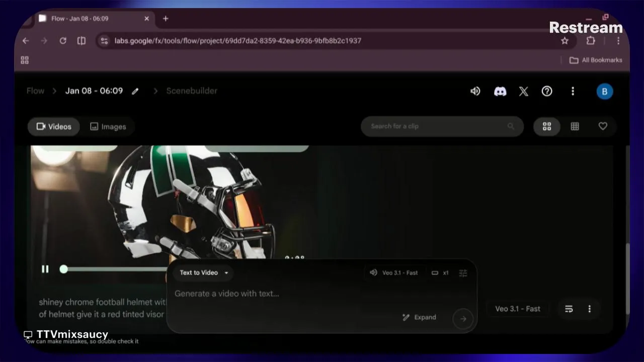Screen dimensions: 644x362
Task: Pause the helmet video playback
Action: (x=45, y=269)
